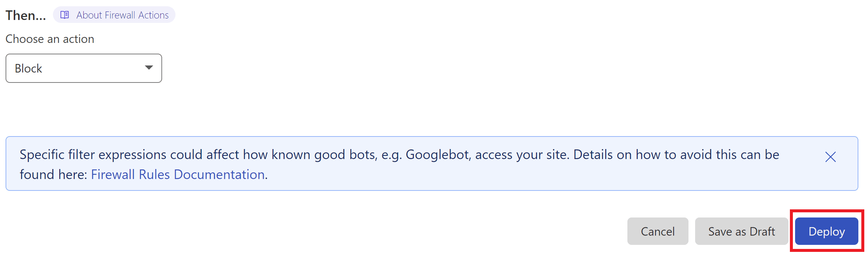The height and width of the screenshot is (253, 868).
Task: Click the gray Save as Draft button
Action: (741, 231)
